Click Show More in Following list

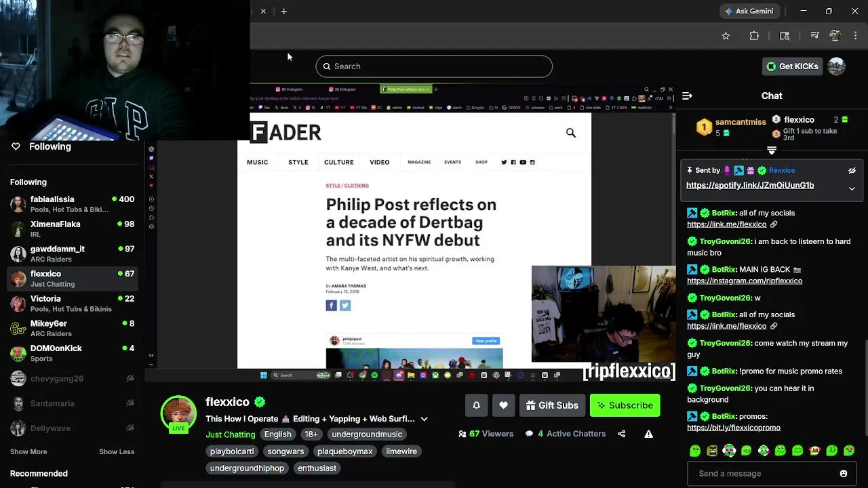click(x=28, y=452)
